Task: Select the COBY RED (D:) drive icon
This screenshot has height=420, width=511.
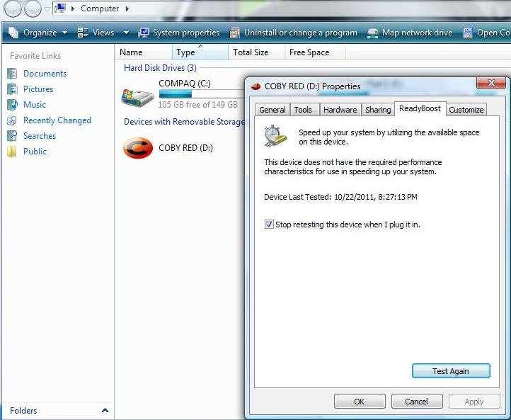Action: (138, 148)
